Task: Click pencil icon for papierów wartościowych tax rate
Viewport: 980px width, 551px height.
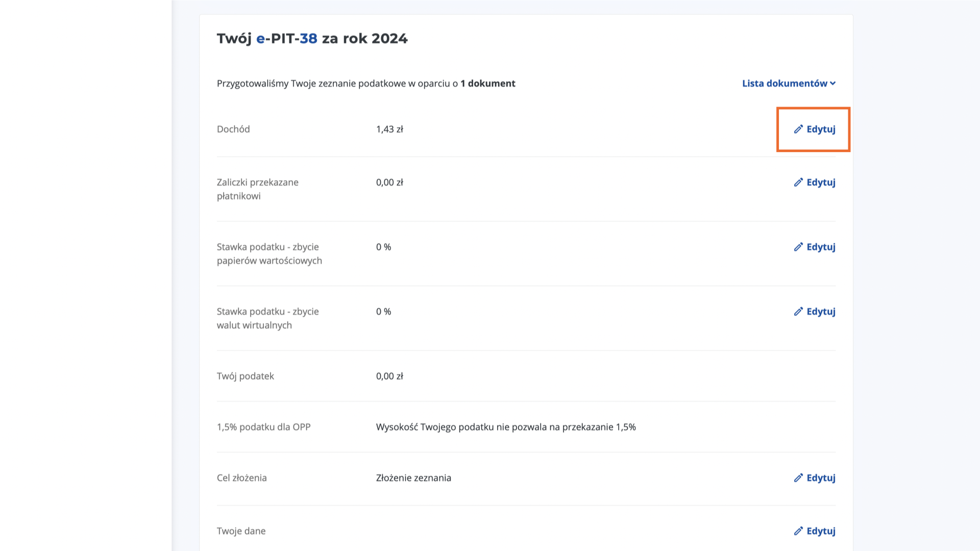Action: pyautogui.click(x=798, y=247)
